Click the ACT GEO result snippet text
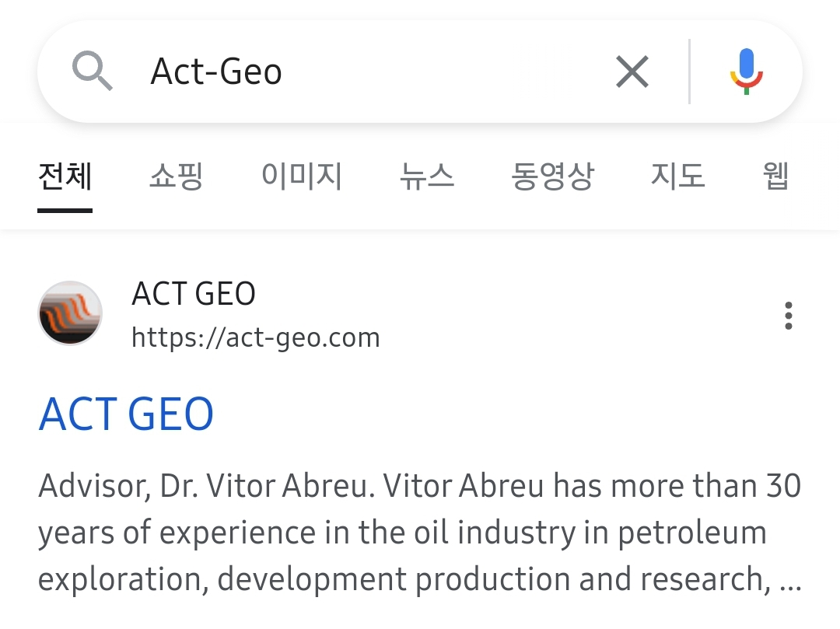Viewport: 840px width, 629px height. point(420,533)
